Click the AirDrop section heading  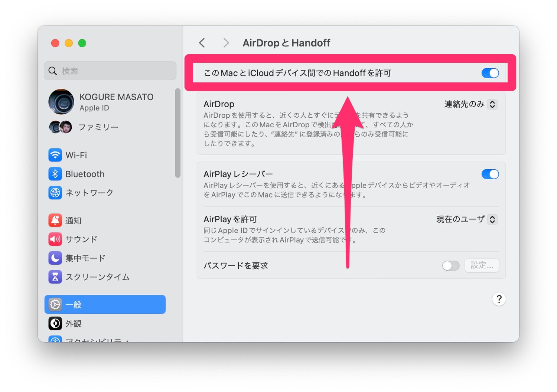[x=219, y=104]
